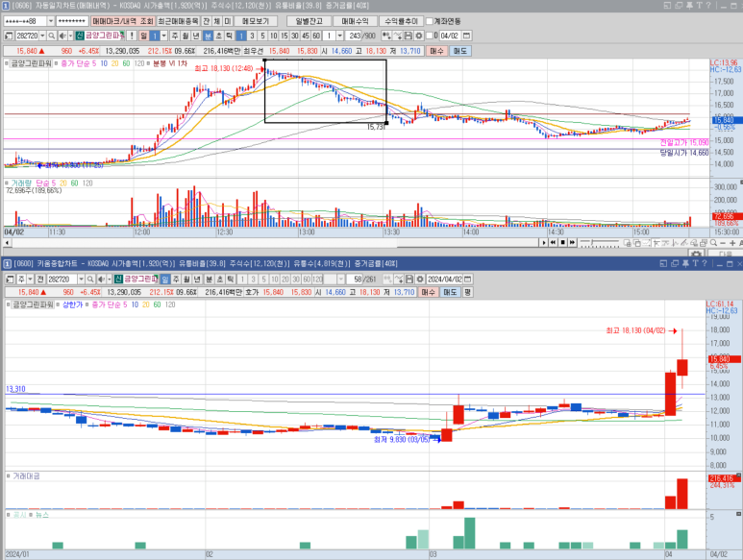Open the stock code 282720 dropdown in 키움종합차트

[81, 280]
